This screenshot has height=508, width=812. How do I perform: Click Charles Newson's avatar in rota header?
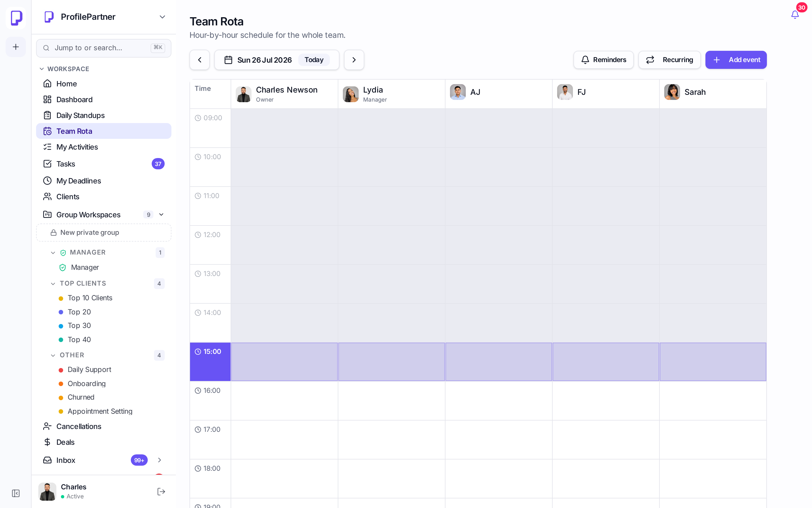(243, 94)
